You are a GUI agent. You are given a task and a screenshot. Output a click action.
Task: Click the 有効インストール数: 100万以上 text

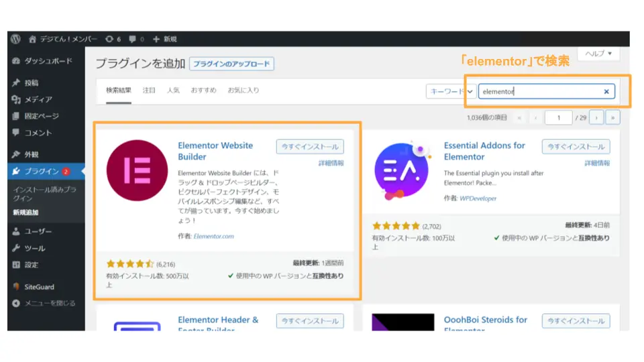tap(414, 243)
